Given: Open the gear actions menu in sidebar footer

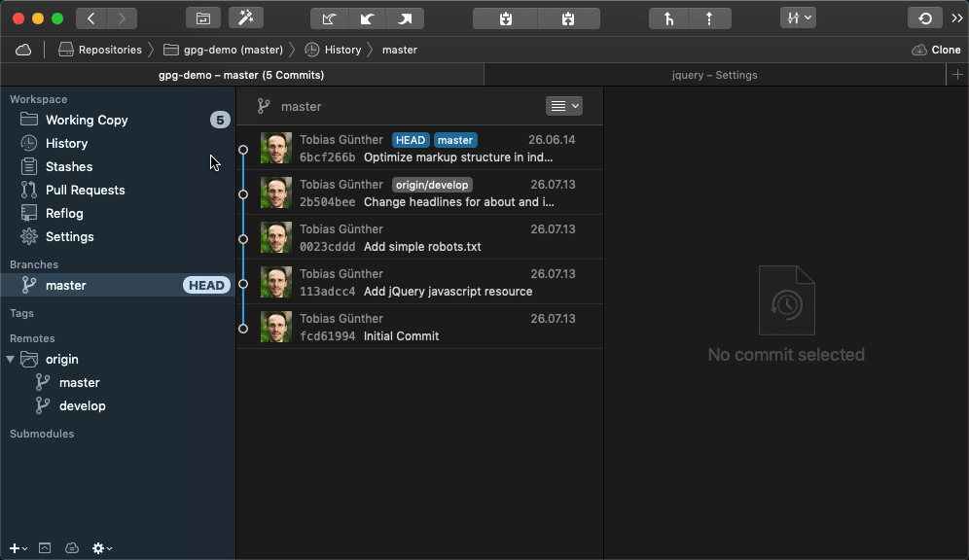Looking at the screenshot, I should 101,548.
